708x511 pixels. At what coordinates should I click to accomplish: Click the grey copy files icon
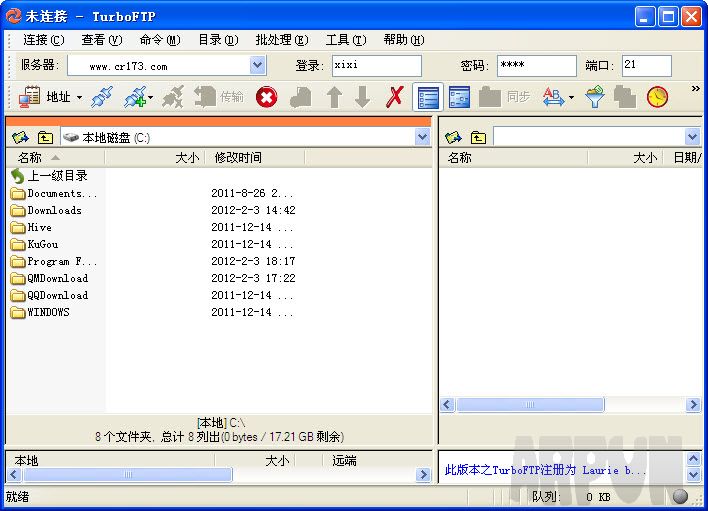(625, 97)
